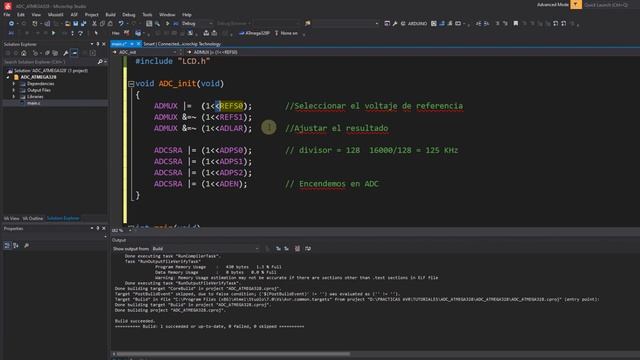Switch to the VA View tab
The width and height of the screenshot is (640, 360).
[11, 218]
